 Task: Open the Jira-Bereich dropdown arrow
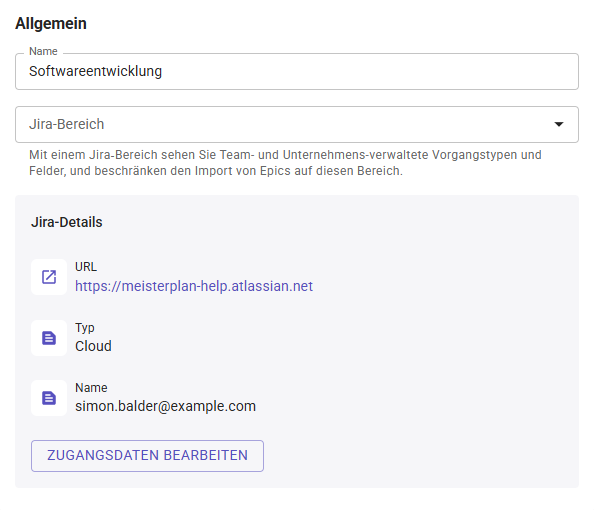(559, 124)
